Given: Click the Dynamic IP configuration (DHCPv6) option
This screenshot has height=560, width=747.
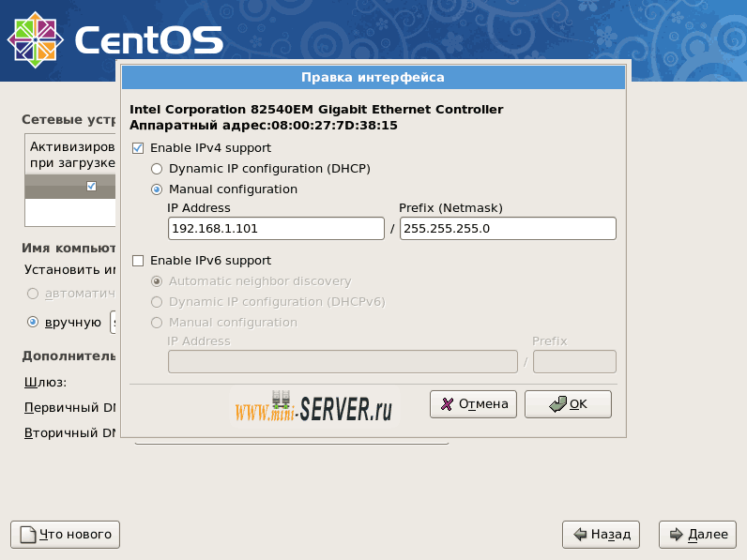Looking at the screenshot, I should click(x=157, y=302).
